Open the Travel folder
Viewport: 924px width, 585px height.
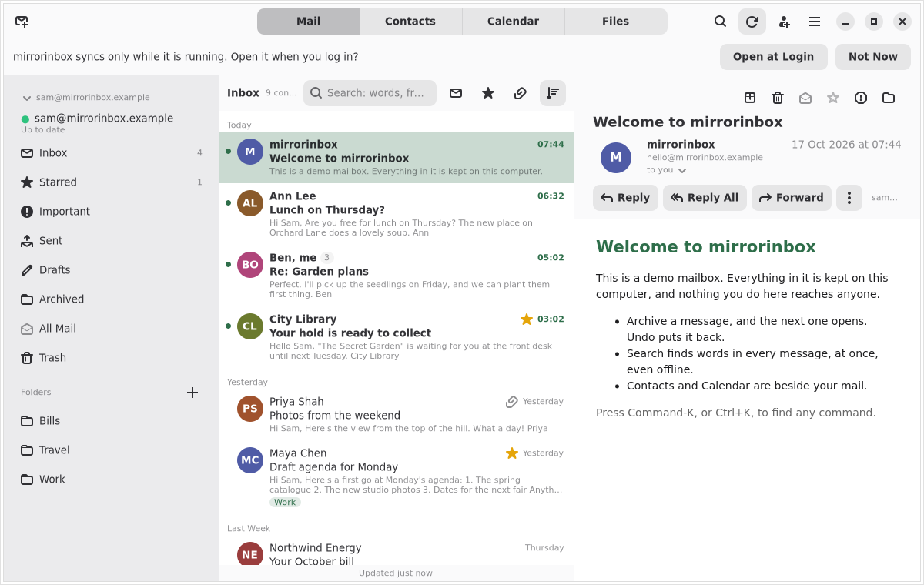pyautogui.click(x=112, y=450)
